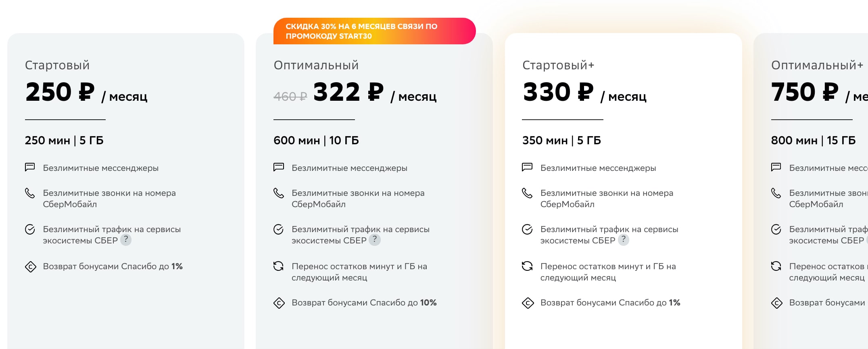Click the refresh arrows icon in the Стартовый+ card
The width and height of the screenshot is (868, 349).
(x=528, y=266)
